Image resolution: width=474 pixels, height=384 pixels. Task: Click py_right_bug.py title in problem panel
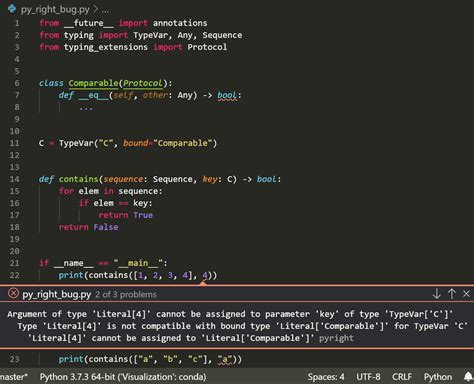57,294
